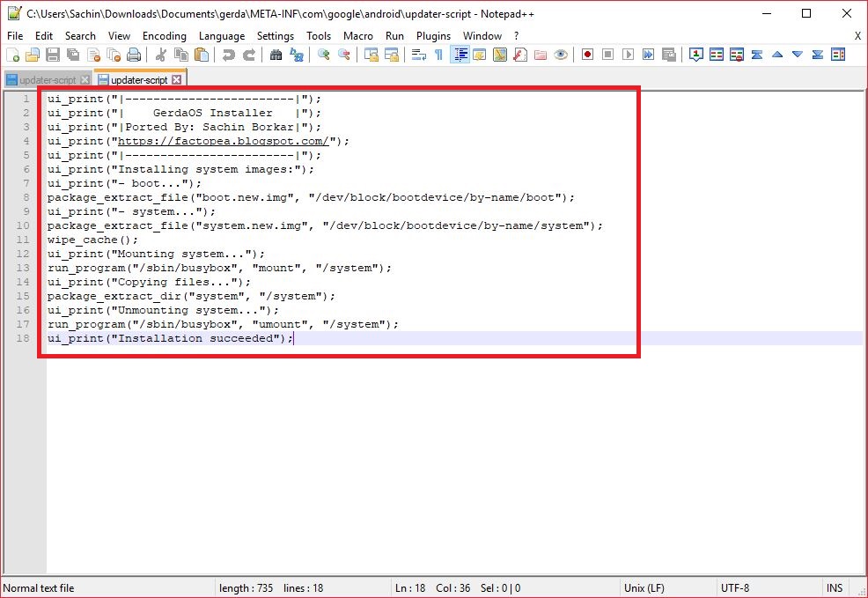Click the INS insert mode indicator
Viewport: 868px width, 598px height.
click(x=835, y=588)
